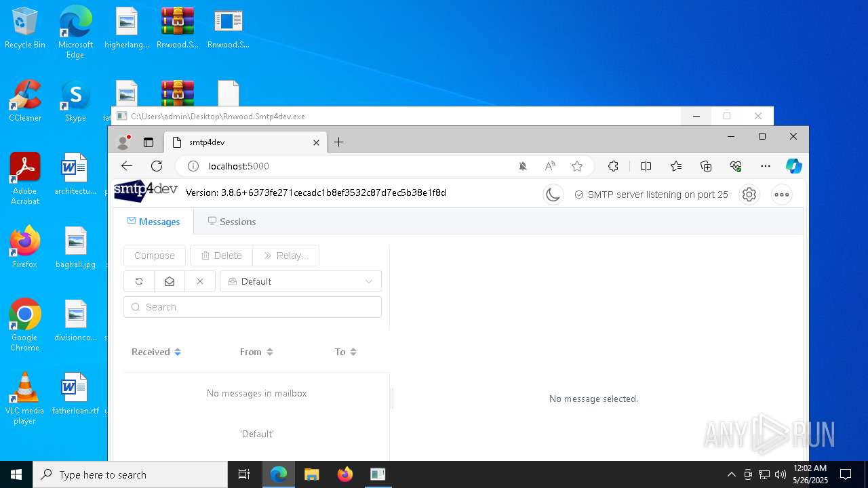Click Rnwood.Smtp4dev.exe console title bar
This screenshot has width=868, height=488.
click(x=397, y=116)
